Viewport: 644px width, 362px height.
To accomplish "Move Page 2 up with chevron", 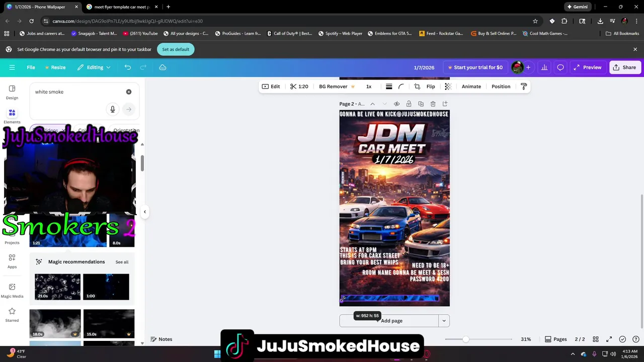I will coord(372,104).
